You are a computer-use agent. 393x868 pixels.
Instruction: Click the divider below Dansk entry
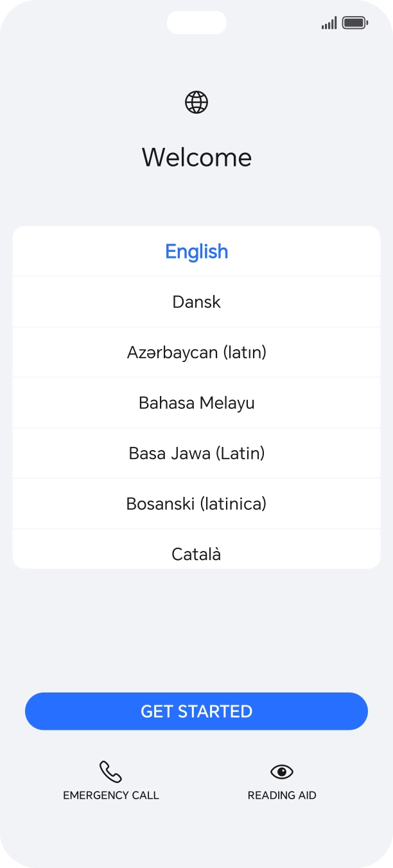click(197, 327)
